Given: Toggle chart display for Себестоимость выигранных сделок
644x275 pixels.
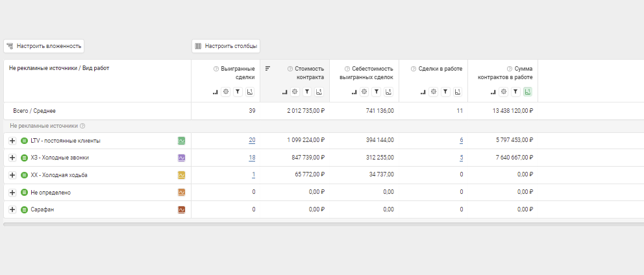Looking at the screenshot, I should 388,92.
